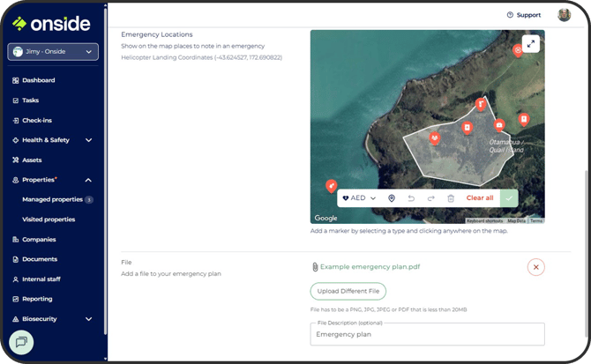Redo the map edit
Viewport: 591px width, 364px height.
tap(430, 198)
